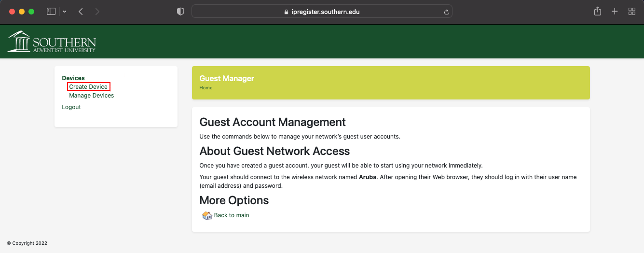Viewport: 644px width, 253px height.
Task: Open the privacy shield report icon
Action: coord(180,12)
